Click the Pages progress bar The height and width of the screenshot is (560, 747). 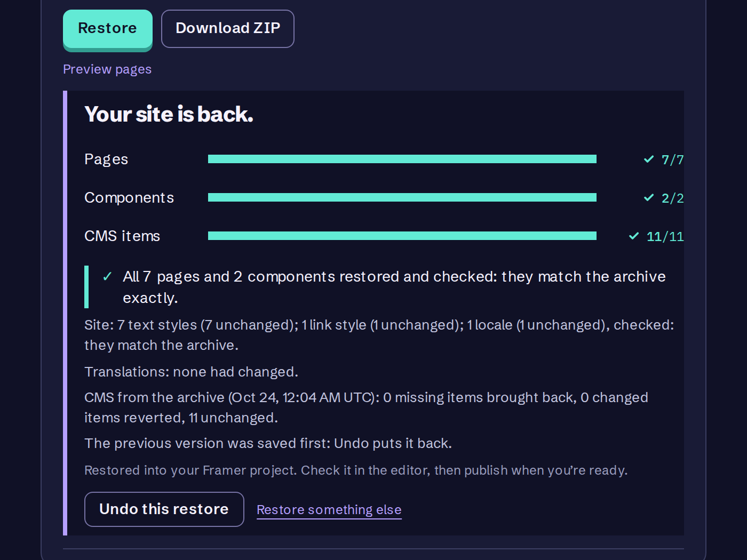click(x=402, y=159)
